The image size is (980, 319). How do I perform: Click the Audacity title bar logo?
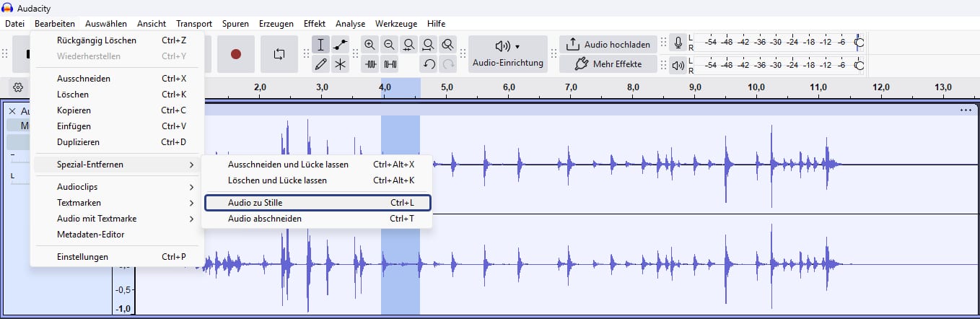[x=9, y=8]
